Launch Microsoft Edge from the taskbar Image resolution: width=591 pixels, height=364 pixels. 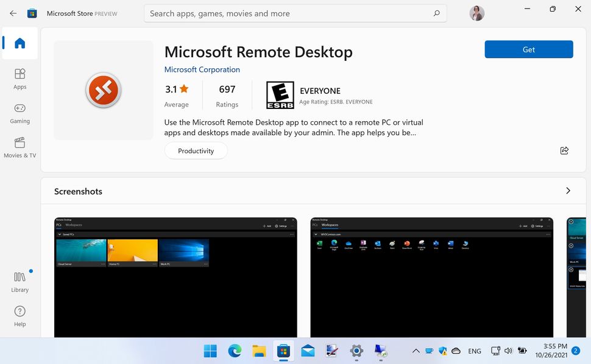235,351
